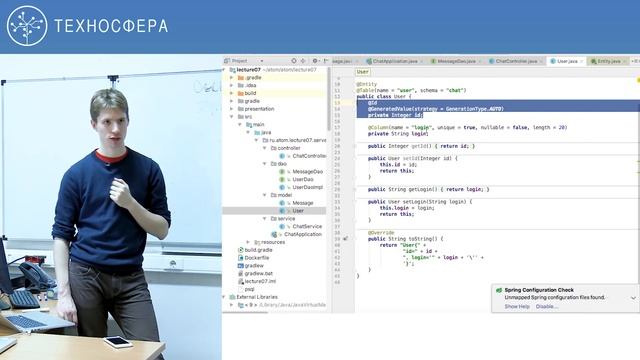Select the ru.atom.lecture07 package
Viewport: 640px width, 360px height.
[298, 140]
